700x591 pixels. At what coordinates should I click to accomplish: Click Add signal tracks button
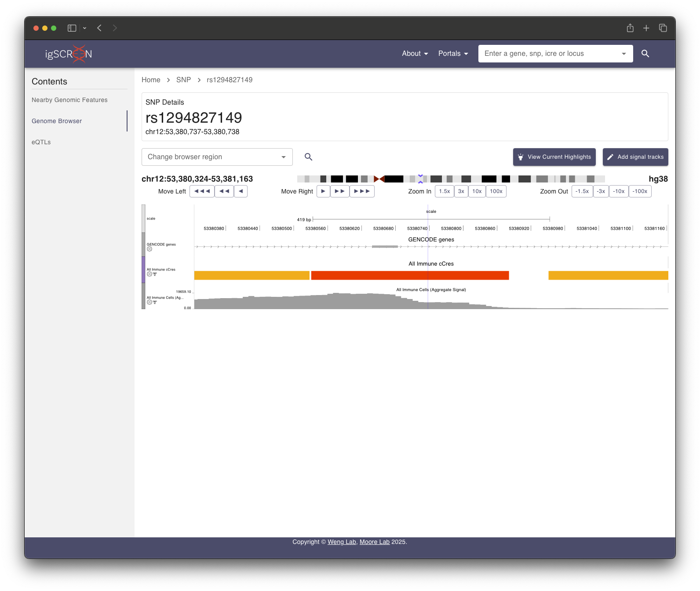point(635,157)
